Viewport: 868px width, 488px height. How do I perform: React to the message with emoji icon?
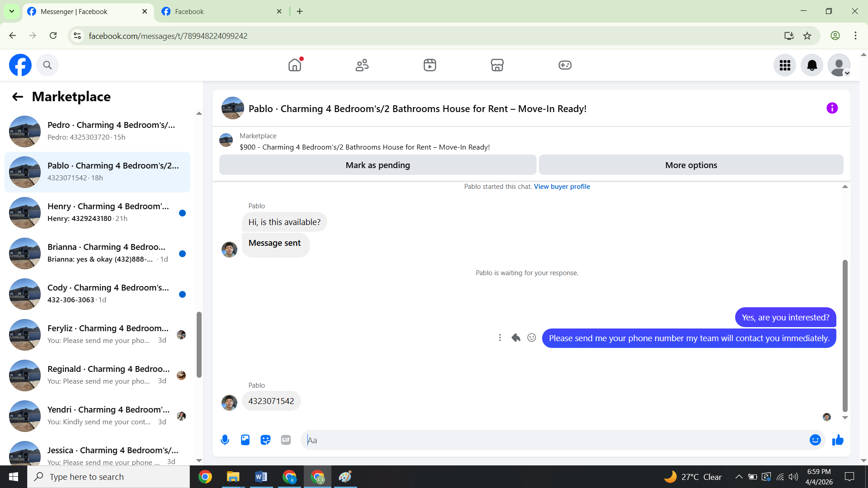point(532,338)
